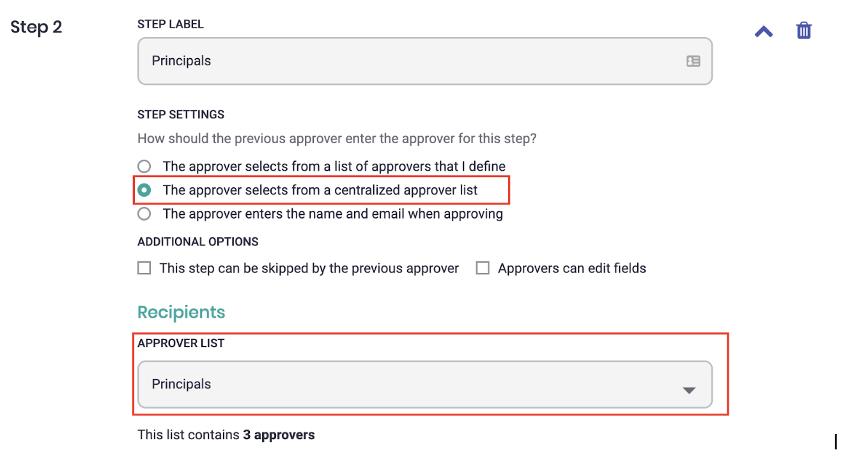Click the text 'This step can be skipped by the previous approver'
868x459 pixels.
pyautogui.click(x=309, y=268)
